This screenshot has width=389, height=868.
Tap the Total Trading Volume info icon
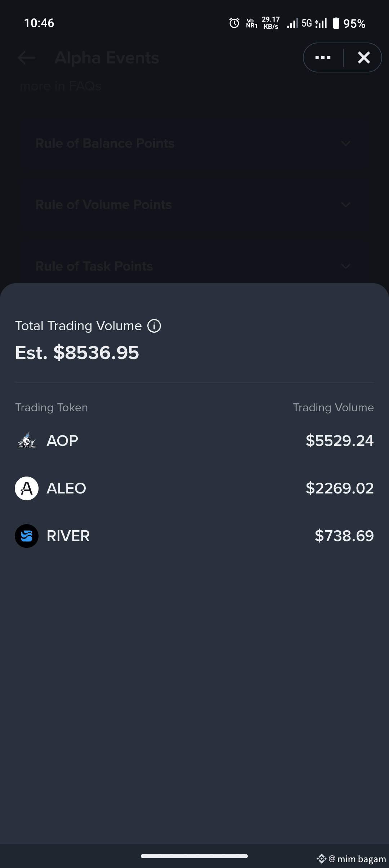(154, 326)
